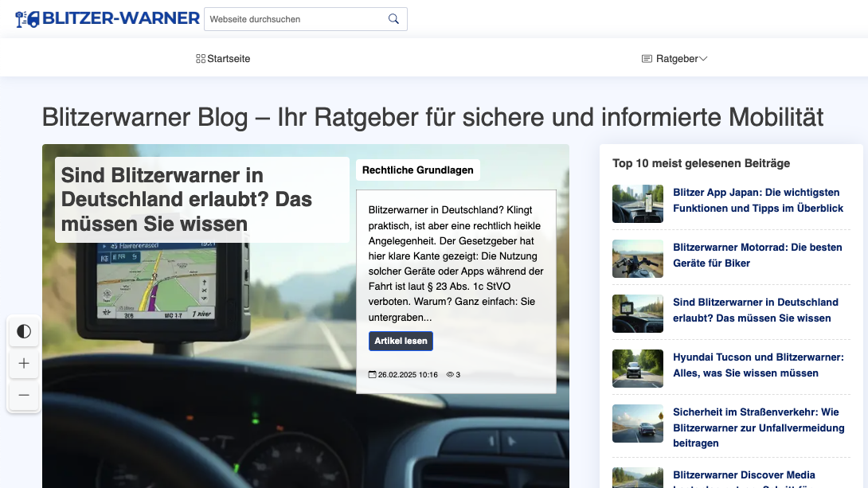Open sidebar link Sind Blitzerwarner in Deutschland erlaubt
868x488 pixels.
point(755,310)
